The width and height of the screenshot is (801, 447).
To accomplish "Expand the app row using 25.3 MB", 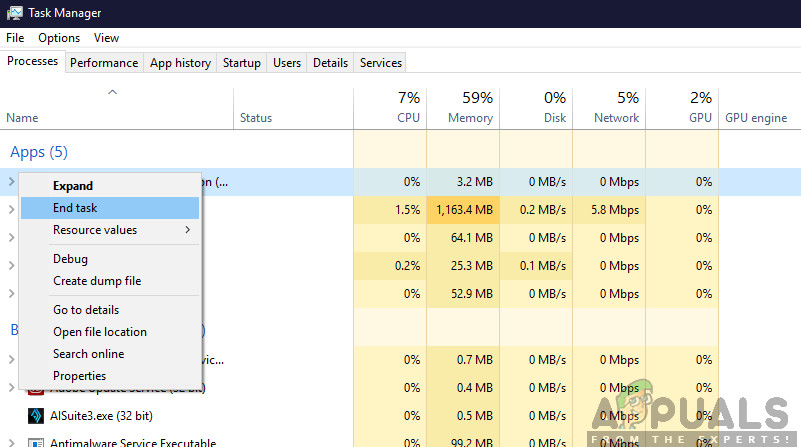I will (x=11, y=266).
